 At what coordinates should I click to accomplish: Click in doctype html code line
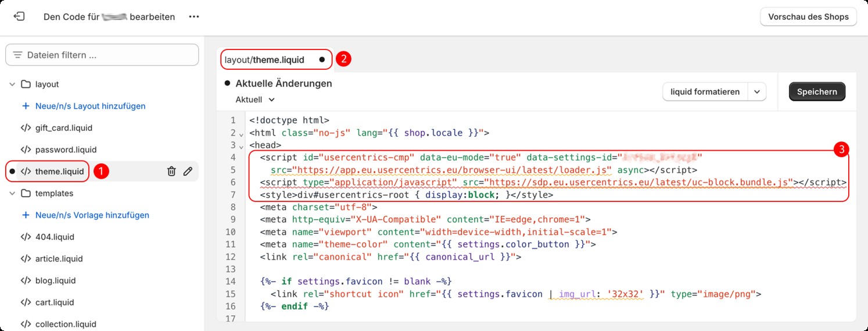(x=289, y=120)
